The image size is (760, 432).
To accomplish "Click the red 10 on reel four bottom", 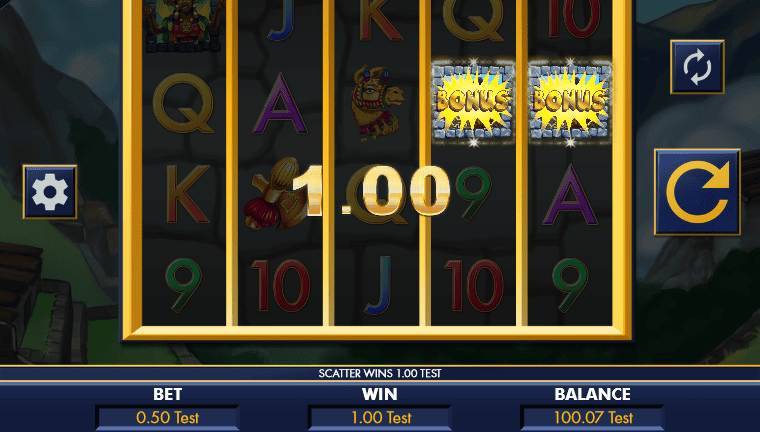I will 473,285.
